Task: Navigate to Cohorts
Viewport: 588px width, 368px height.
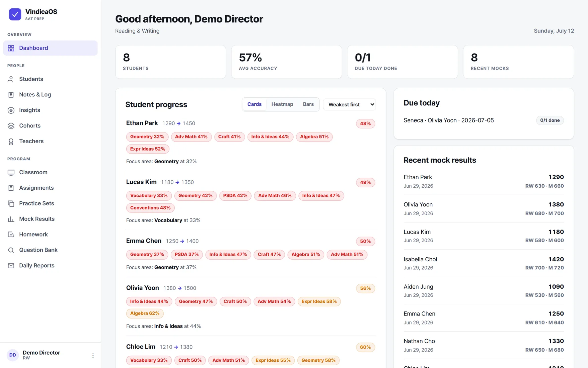Action: click(50, 126)
